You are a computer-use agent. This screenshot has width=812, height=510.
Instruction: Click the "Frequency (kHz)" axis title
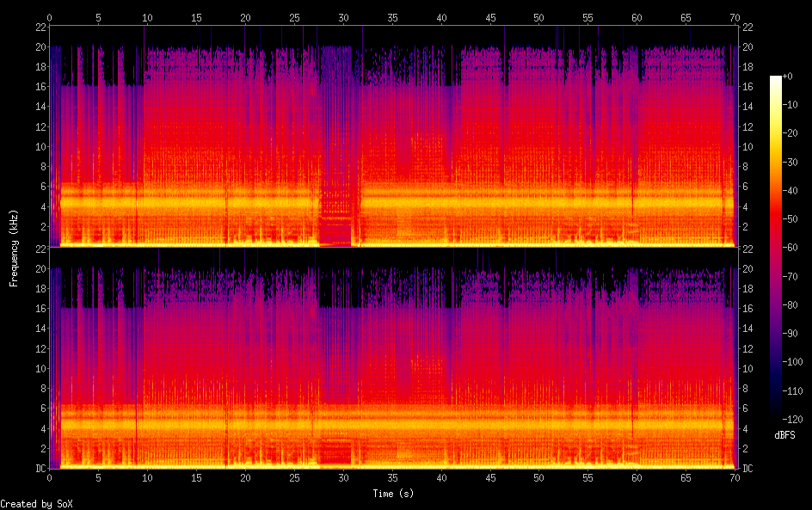[x=14, y=249]
